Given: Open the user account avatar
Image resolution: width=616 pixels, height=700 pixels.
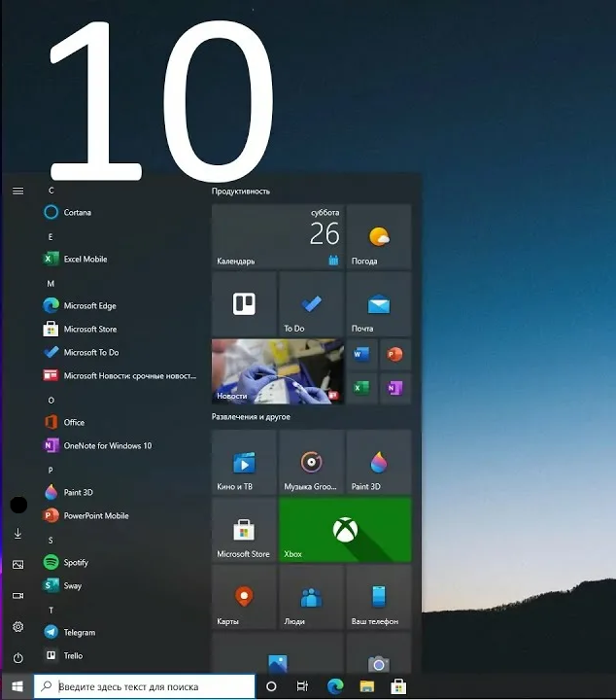Looking at the screenshot, I should click(18, 505).
